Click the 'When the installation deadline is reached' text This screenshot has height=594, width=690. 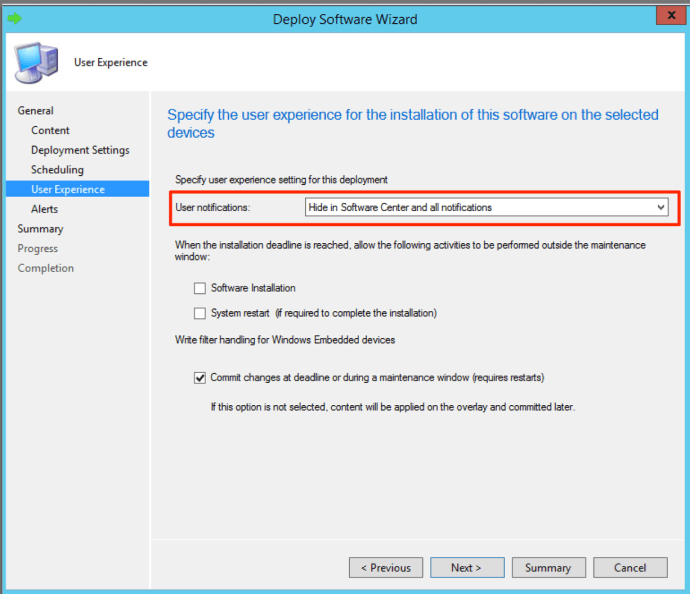(410, 251)
